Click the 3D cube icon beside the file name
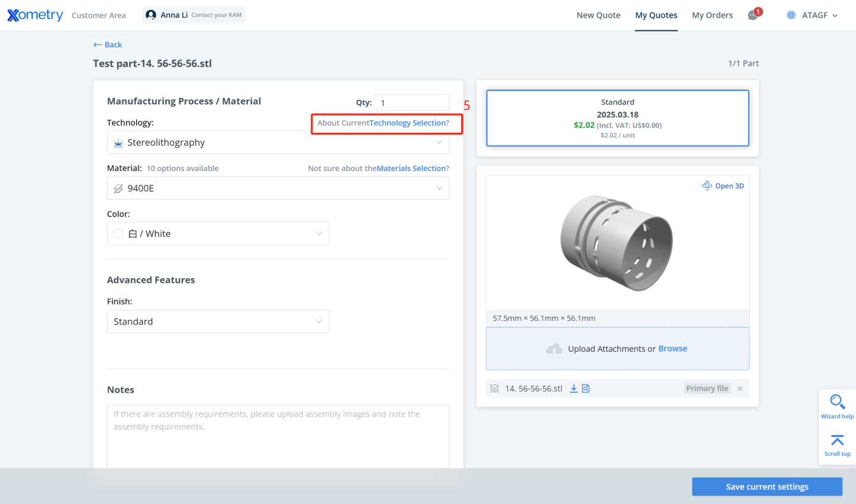Viewport: 856px width, 504px height. pyautogui.click(x=494, y=388)
